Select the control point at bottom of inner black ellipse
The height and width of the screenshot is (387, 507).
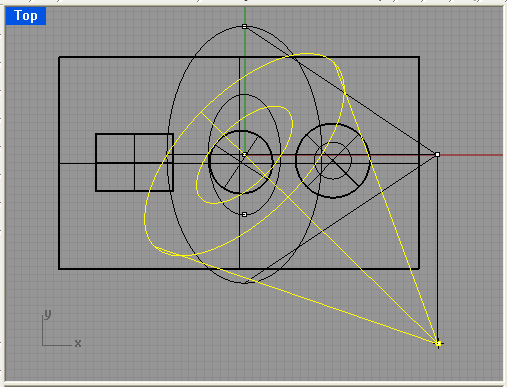coord(244,214)
